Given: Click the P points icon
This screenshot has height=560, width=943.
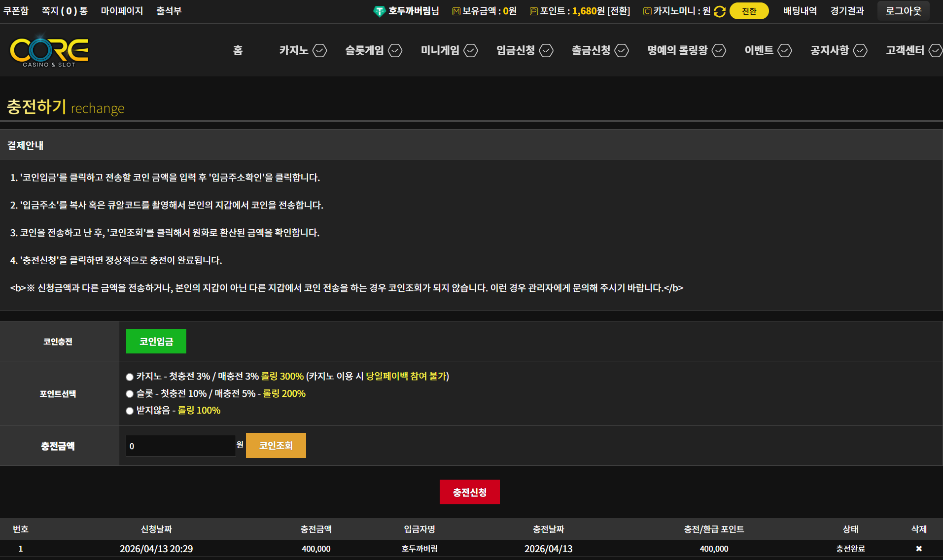Looking at the screenshot, I should click(x=533, y=11).
